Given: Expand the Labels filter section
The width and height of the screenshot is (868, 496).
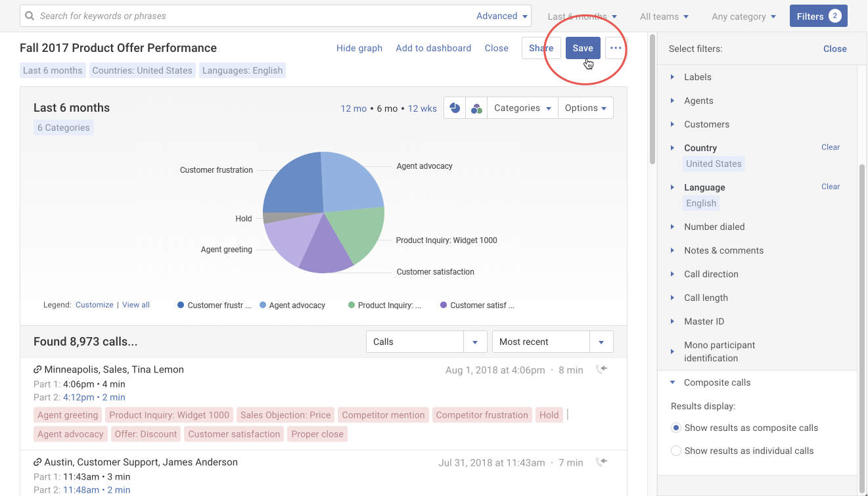Looking at the screenshot, I should (x=672, y=77).
